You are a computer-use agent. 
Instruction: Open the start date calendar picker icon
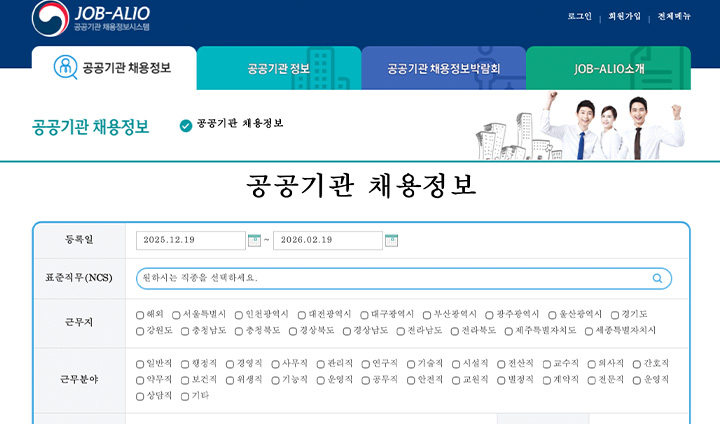point(254,240)
